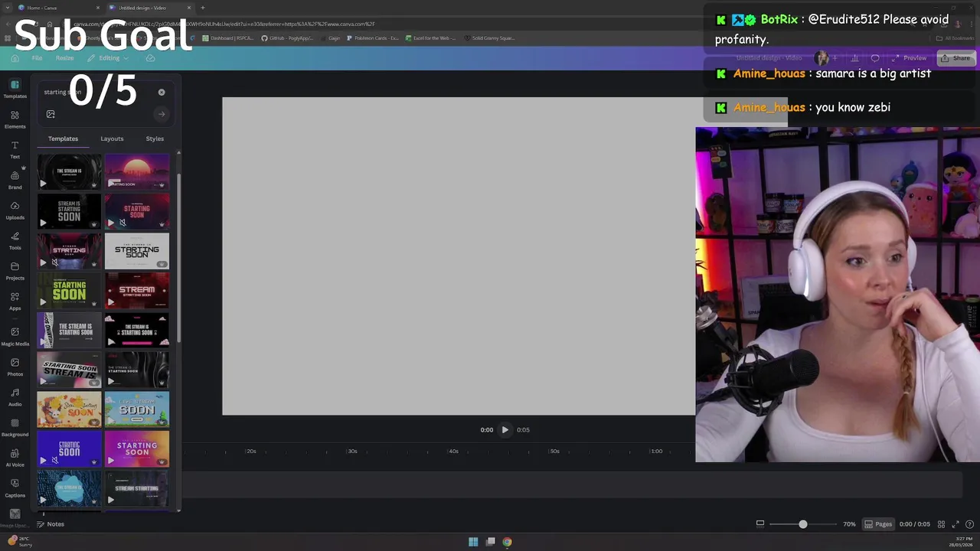Click the cloud save status icon
Viewport: 980px width, 551px height.
[150, 58]
